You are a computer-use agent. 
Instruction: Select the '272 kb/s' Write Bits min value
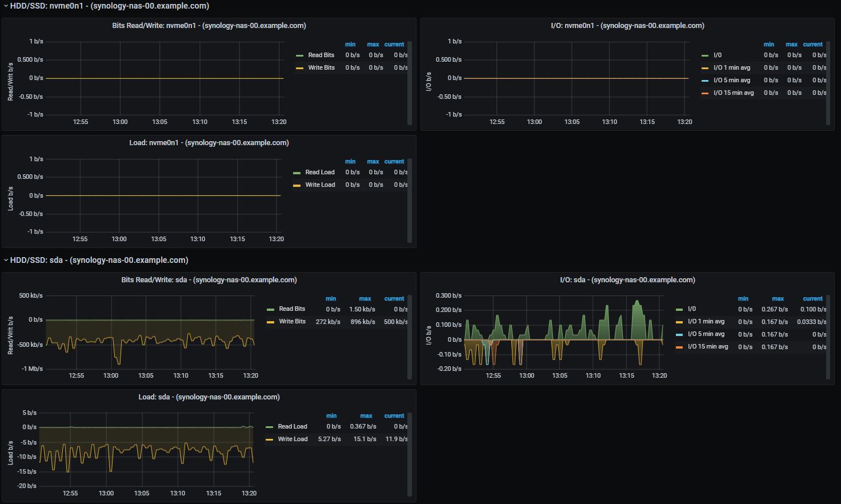coord(328,322)
